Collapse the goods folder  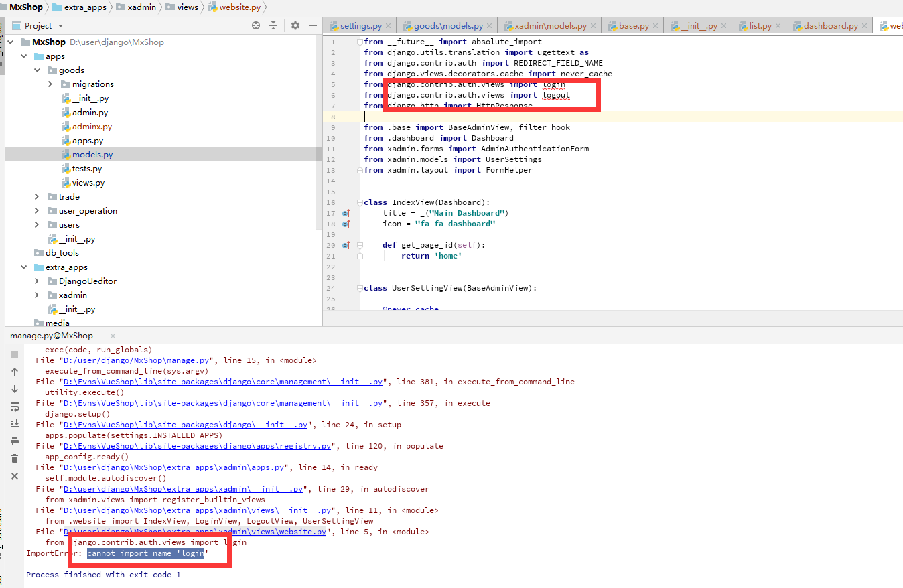37,70
